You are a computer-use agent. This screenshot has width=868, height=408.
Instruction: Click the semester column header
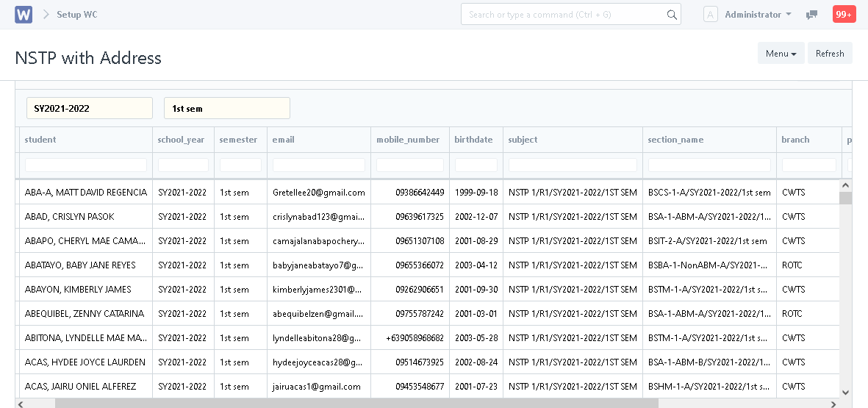pos(241,140)
